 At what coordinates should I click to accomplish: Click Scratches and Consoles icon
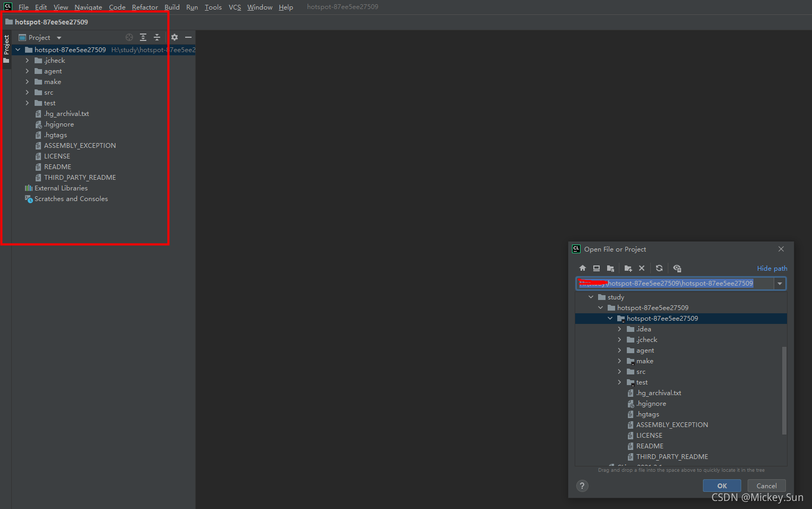[x=29, y=199]
